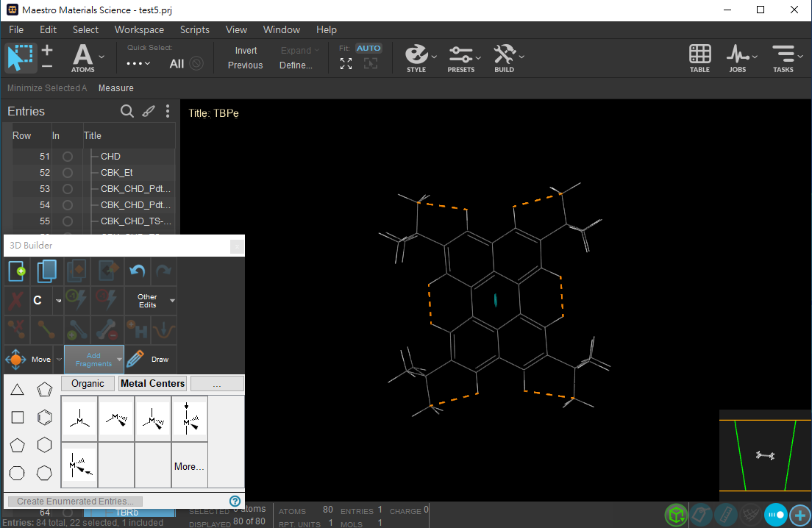
Task: Expand the Presets dropdown arrow
Action: point(479,57)
